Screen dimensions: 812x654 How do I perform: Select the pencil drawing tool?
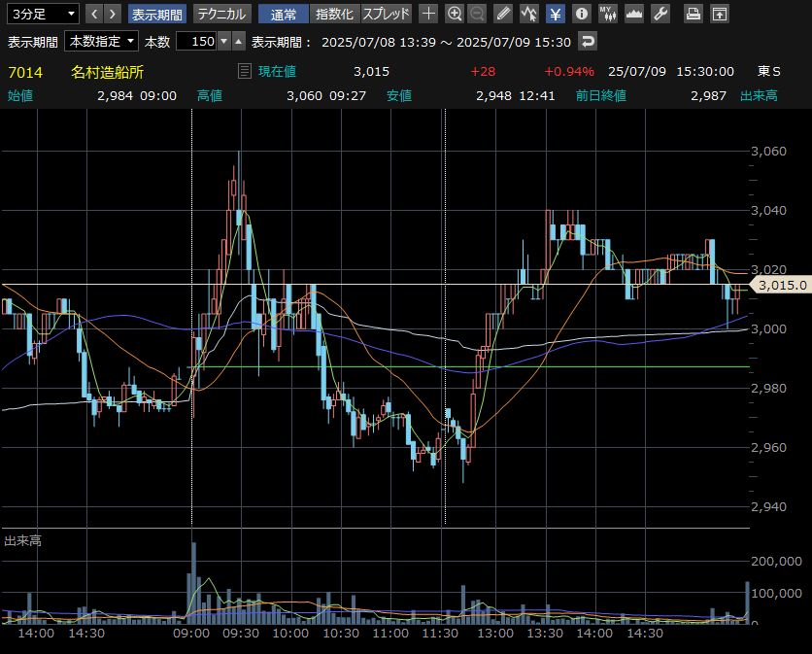[502, 14]
